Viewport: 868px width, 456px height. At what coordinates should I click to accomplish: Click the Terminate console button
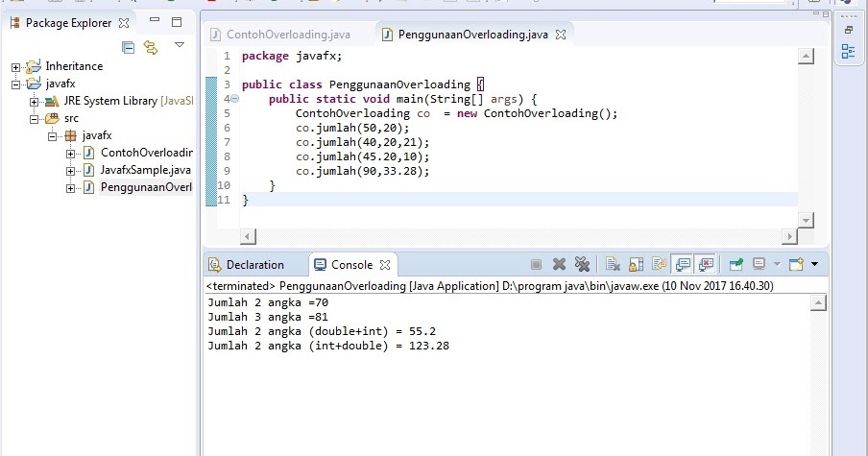point(536,265)
